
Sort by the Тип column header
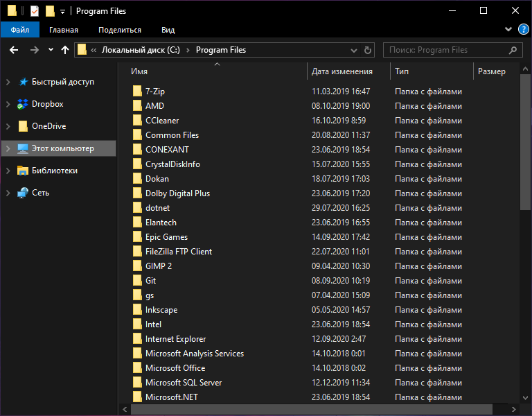click(402, 71)
